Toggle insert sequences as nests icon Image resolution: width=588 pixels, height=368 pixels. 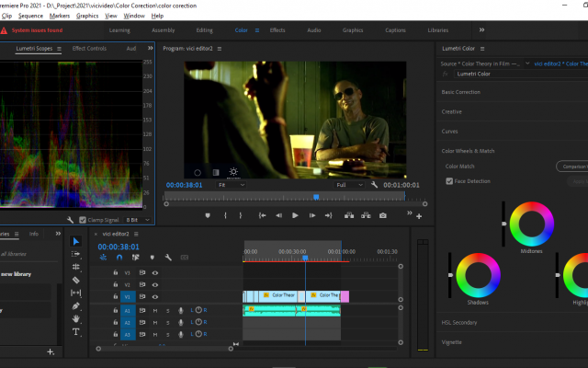coord(103,258)
